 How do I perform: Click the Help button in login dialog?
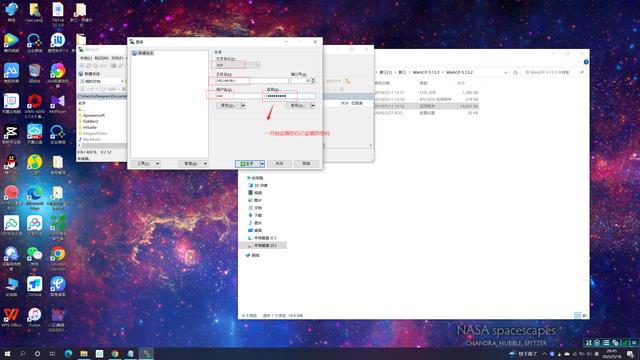tap(307, 164)
